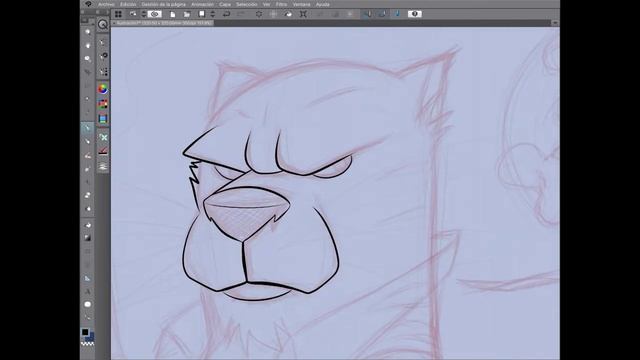The height and width of the screenshot is (360, 640).
Task: Click the blue sub color swatch
Action: click(90, 337)
